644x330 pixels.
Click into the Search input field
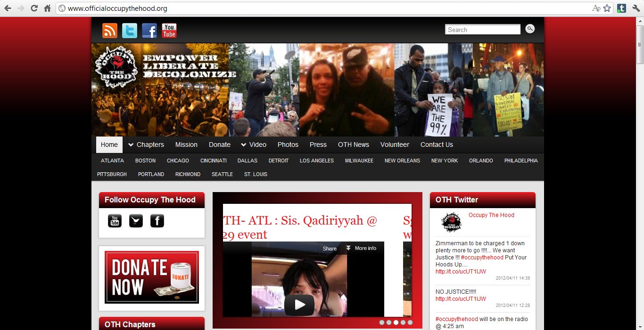pos(482,30)
